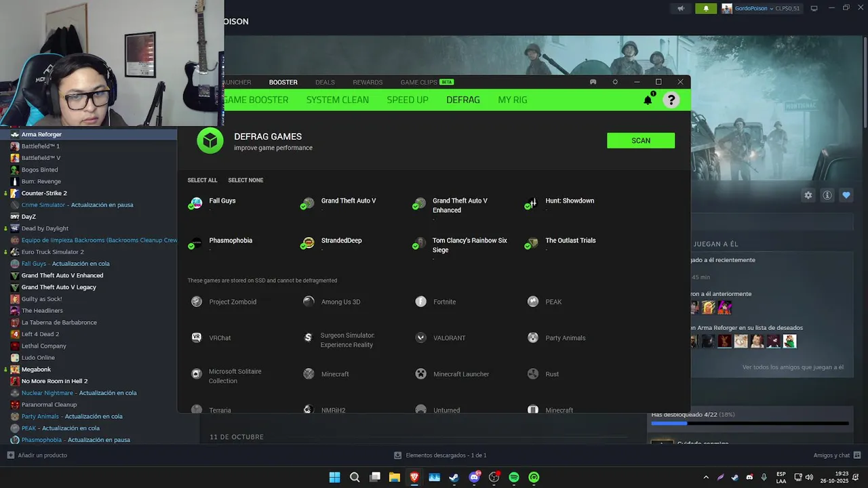Switch to SPEED UP tab
The image size is (868, 488).
coord(408,100)
